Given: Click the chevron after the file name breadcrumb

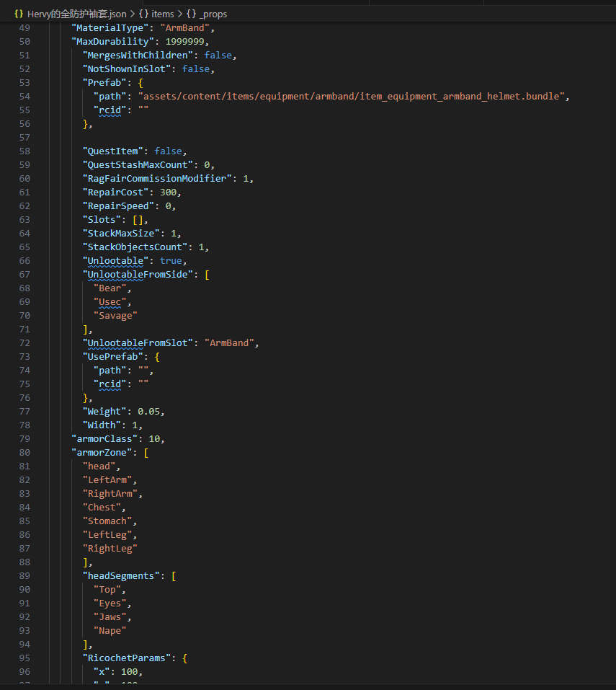Looking at the screenshot, I should coord(133,14).
